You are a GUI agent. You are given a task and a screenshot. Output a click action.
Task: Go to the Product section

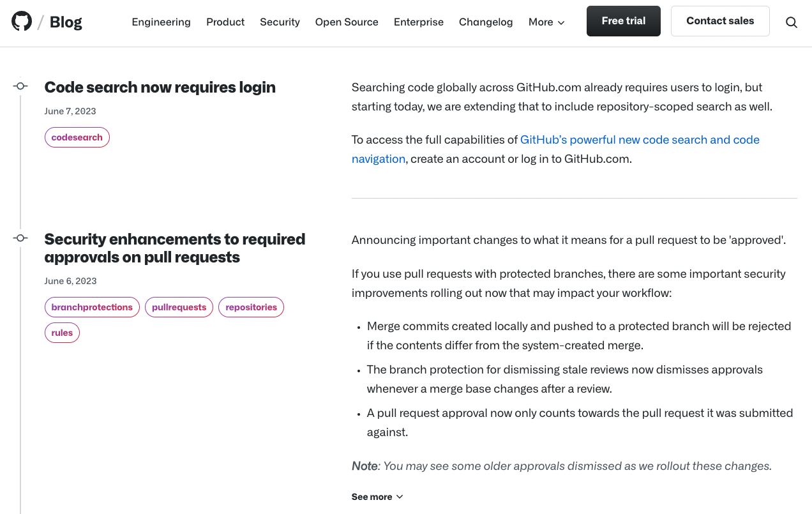click(x=225, y=22)
